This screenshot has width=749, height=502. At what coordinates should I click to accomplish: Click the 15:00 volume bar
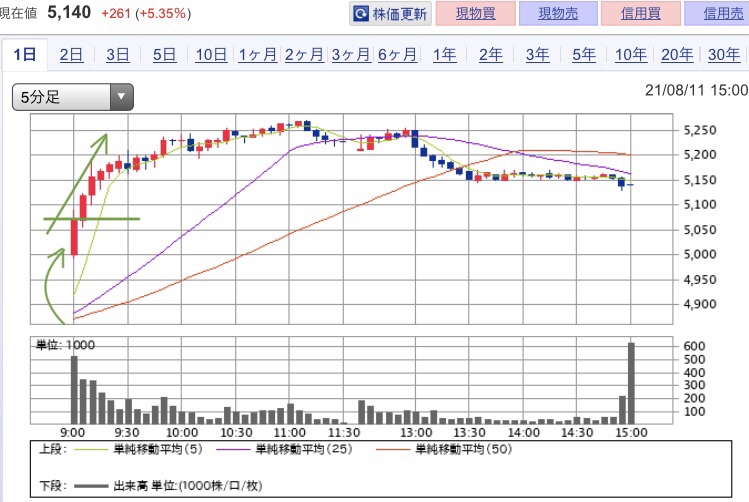click(631, 383)
